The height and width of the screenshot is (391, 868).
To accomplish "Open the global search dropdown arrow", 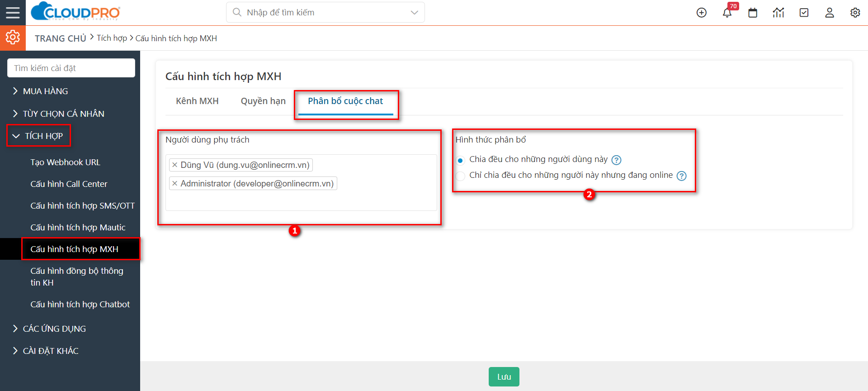I will pyautogui.click(x=414, y=12).
